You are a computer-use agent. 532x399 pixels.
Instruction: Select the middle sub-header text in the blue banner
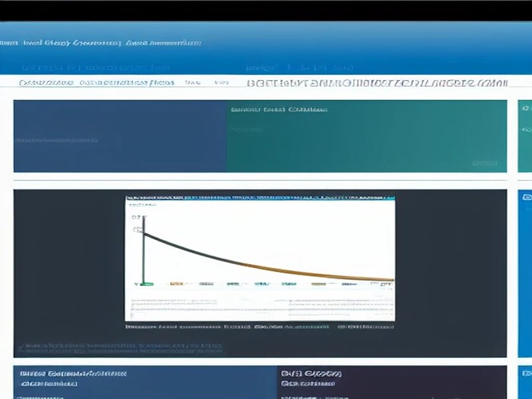pos(299,68)
